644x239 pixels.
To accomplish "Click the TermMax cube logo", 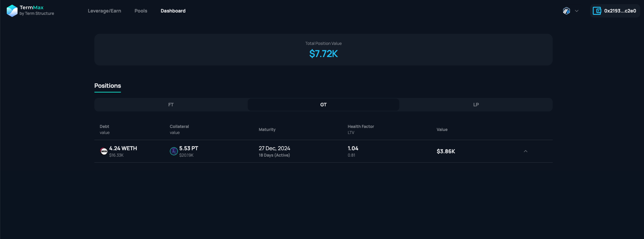I will (x=12, y=11).
